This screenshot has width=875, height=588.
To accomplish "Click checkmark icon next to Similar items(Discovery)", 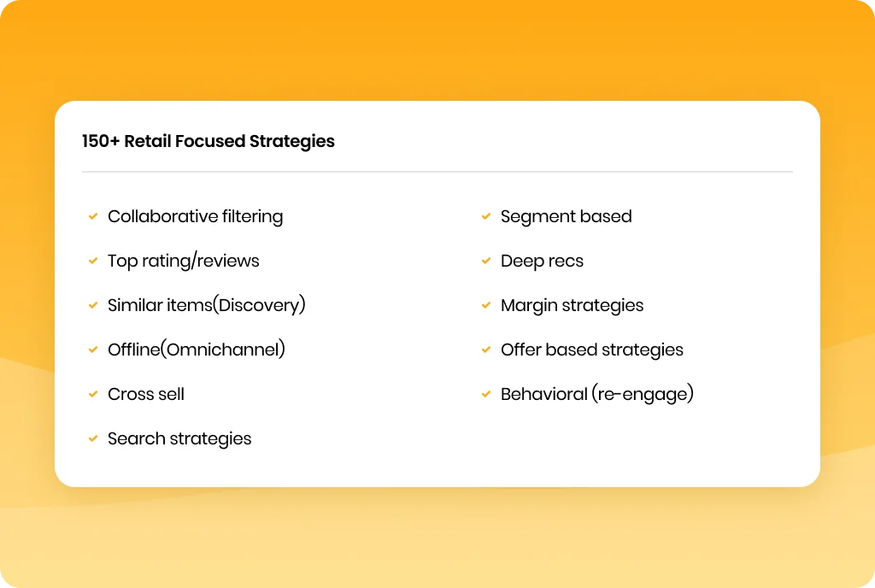I will point(93,305).
